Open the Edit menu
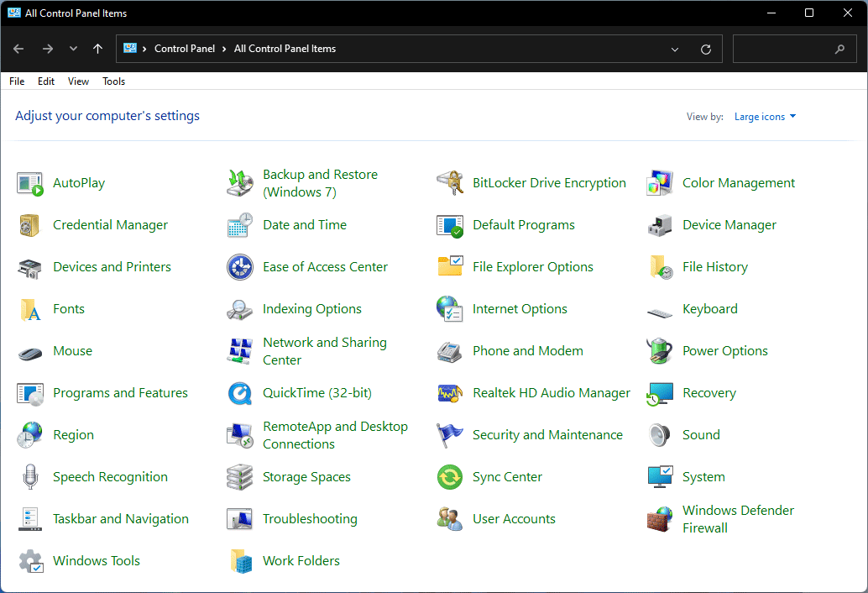This screenshot has width=868, height=593. [x=46, y=81]
